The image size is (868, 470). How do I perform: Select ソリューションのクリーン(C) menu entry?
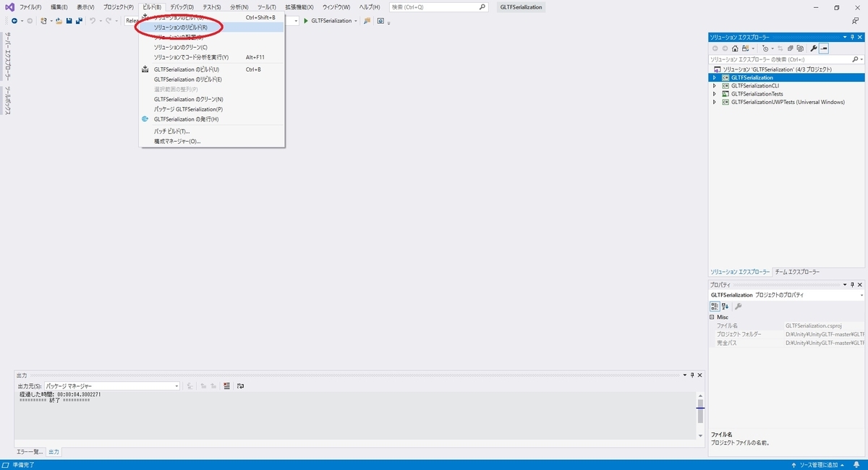tap(212, 47)
